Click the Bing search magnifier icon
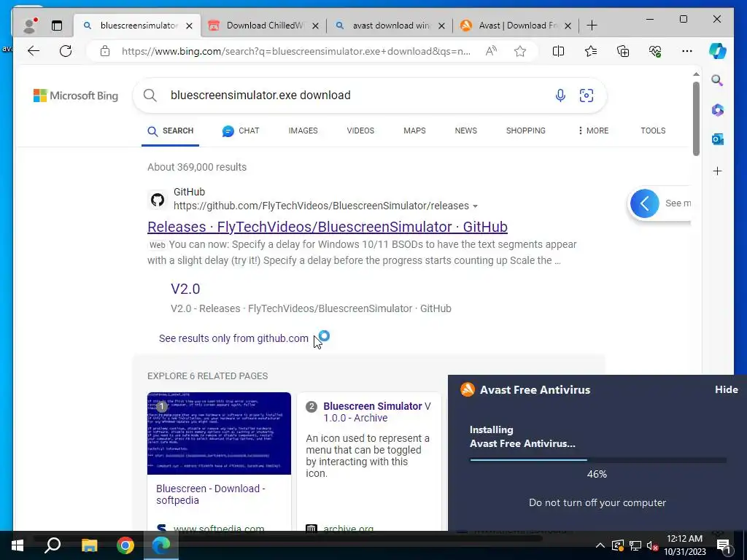This screenshot has width=747, height=560. [150, 96]
